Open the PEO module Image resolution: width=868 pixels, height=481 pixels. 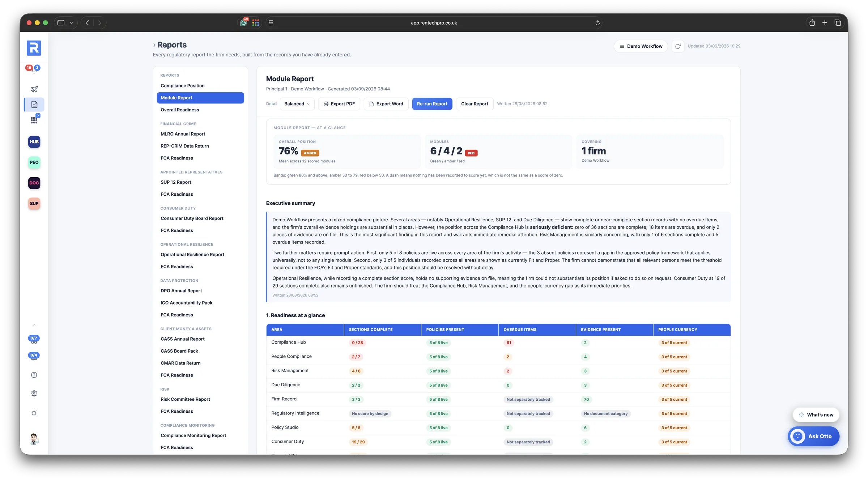tap(34, 162)
